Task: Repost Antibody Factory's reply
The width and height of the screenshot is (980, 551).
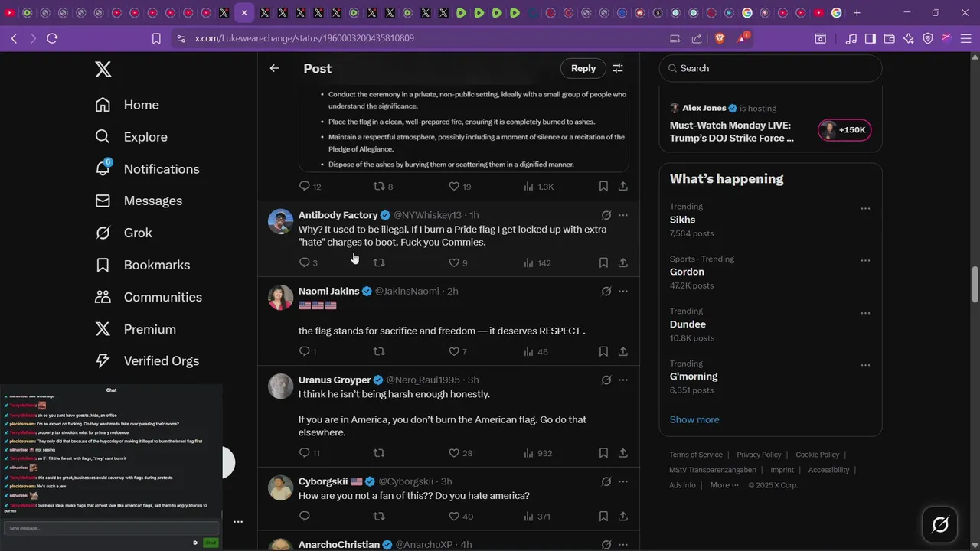Action: [x=378, y=262]
